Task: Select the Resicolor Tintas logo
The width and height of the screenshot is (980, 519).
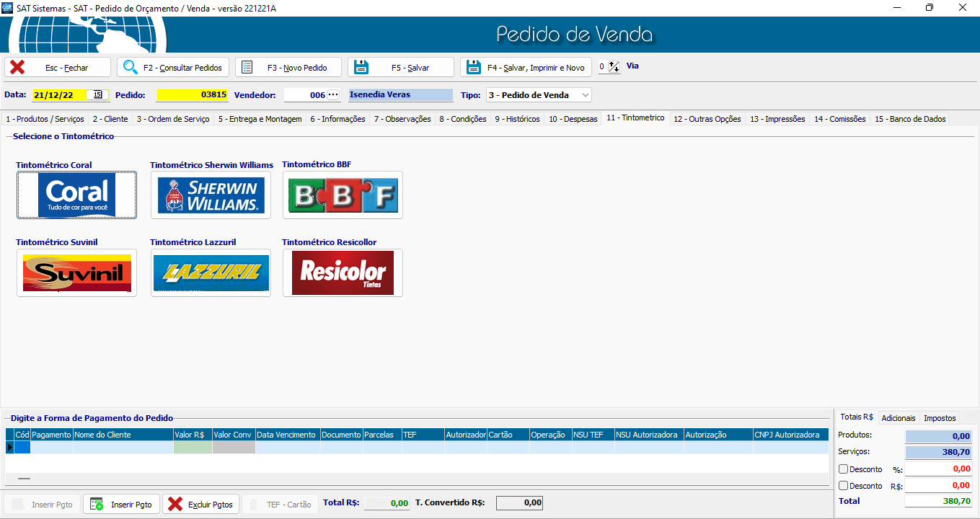Action: click(x=343, y=272)
